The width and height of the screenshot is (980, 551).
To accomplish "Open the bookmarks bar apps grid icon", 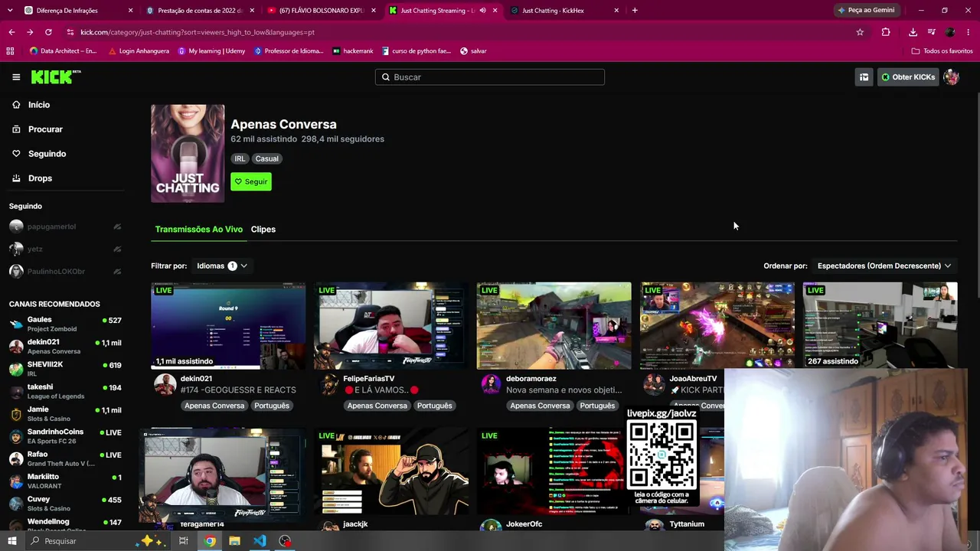I will [x=10, y=51].
